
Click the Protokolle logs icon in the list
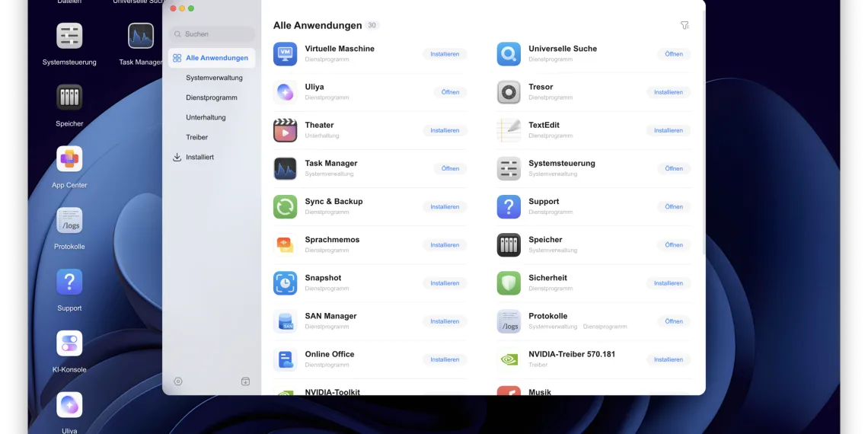509,321
